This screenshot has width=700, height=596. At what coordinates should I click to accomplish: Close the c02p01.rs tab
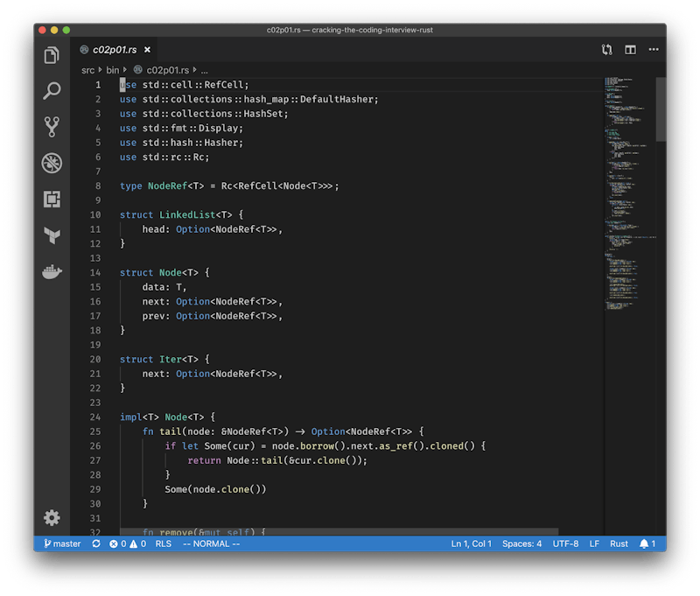click(147, 50)
